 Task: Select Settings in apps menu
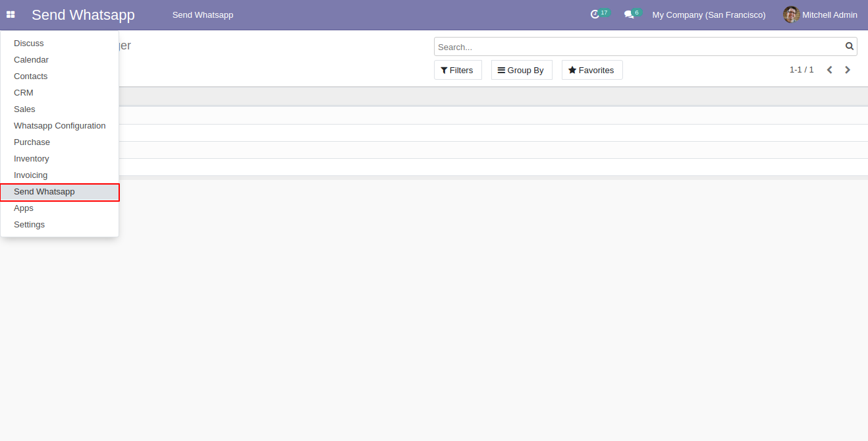pos(59,224)
